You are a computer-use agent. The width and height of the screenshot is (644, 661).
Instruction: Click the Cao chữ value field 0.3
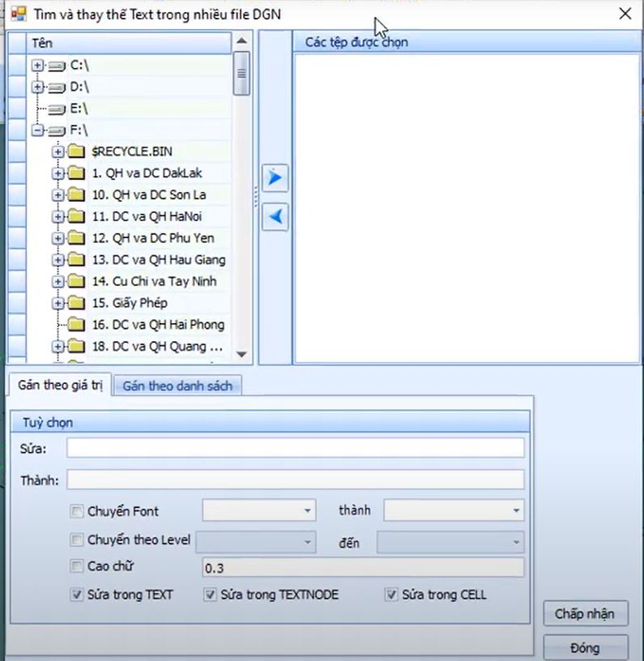click(x=363, y=568)
